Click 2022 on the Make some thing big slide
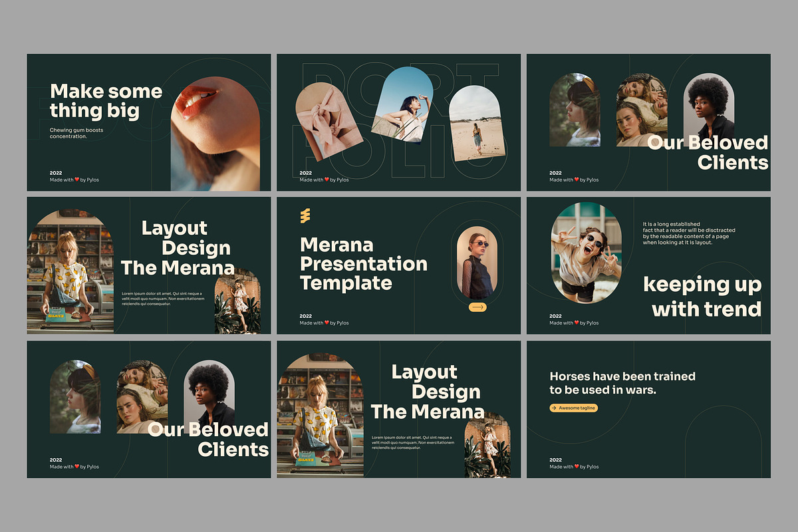798x532 pixels. click(56, 173)
